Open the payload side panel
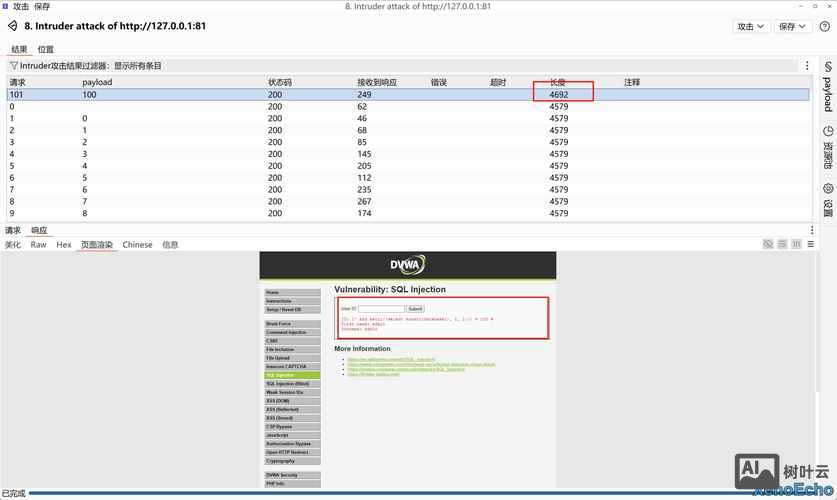The image size is (837, 500). pos(827,87)
